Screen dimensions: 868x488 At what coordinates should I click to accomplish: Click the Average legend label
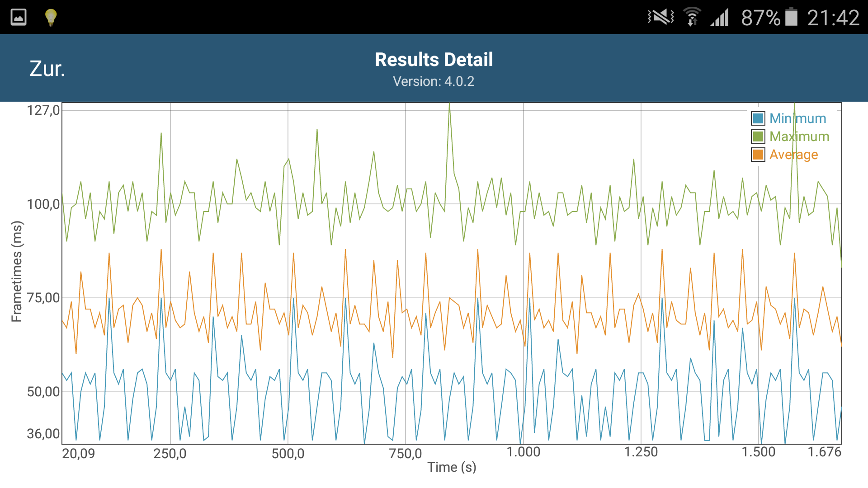(x=794, y=155)
